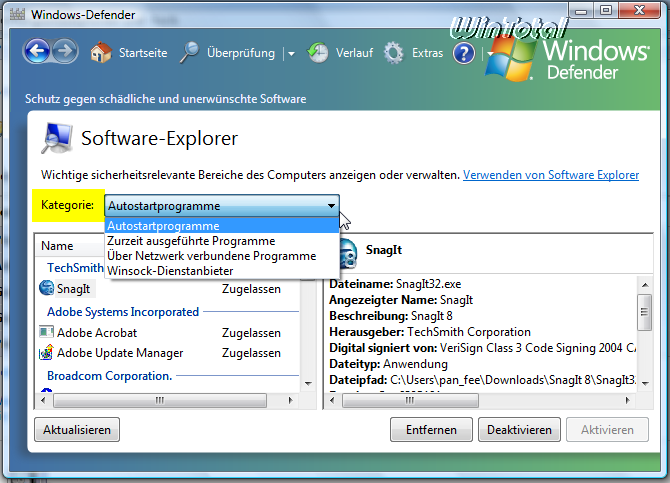Click the TechSmith group header

pos(75,268)
